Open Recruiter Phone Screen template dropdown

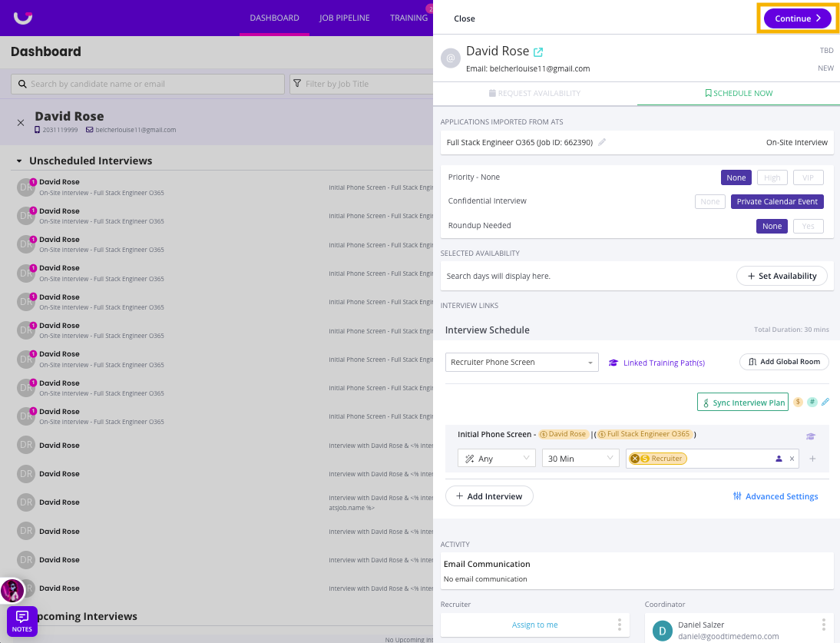coord(522,363)
